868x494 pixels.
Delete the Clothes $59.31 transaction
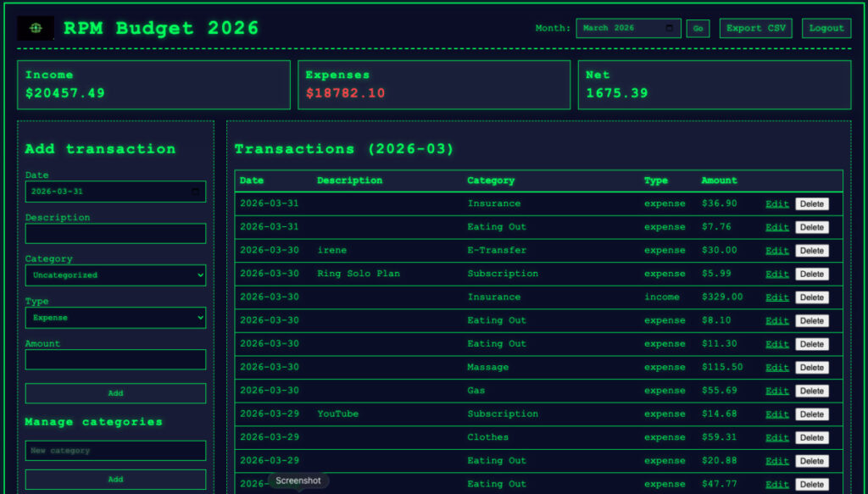pos(812,437)
